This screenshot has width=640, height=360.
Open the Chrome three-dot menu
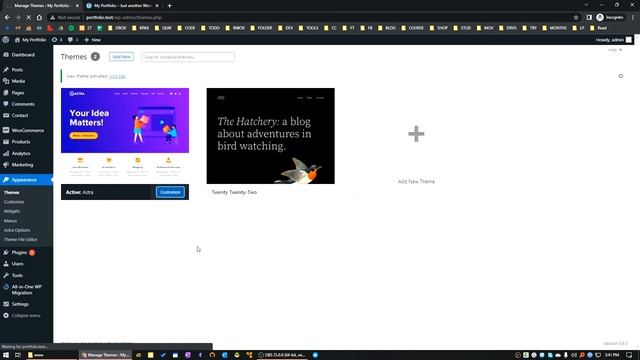[x=633, y=18]
